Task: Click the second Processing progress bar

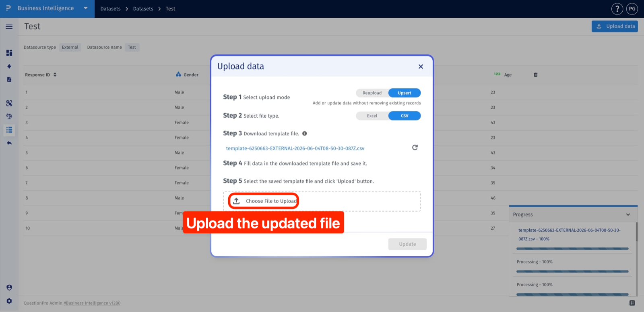Action: coord(572,294)
